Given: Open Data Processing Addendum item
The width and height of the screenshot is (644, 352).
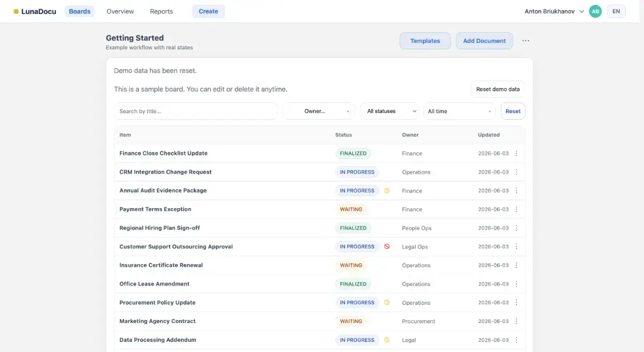Looking at the screenshot, I should click(x=158, y=340).
